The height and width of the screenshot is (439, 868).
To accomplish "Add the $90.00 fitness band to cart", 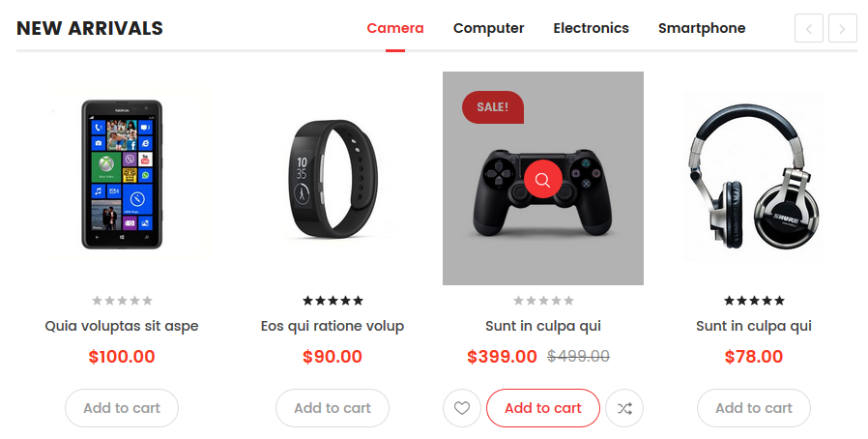I will pyautogui.click(x=333, y=408).
